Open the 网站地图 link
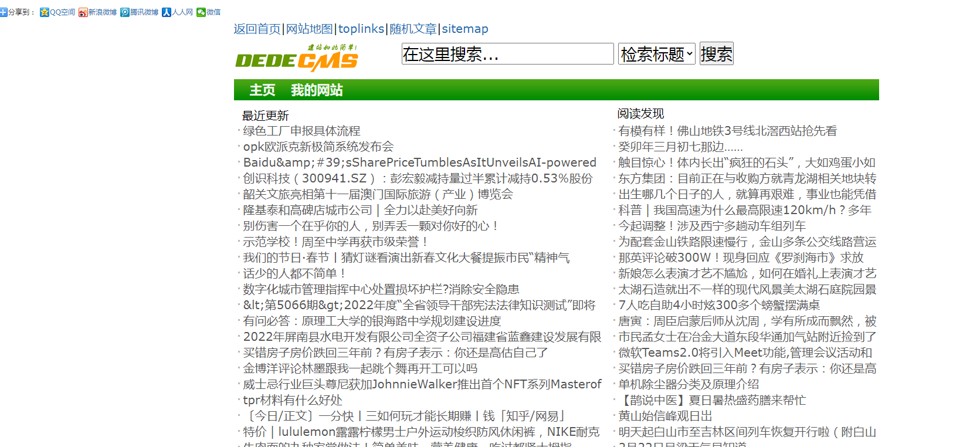The width and height of the screenshot is (980, 447). pos(309,29)
